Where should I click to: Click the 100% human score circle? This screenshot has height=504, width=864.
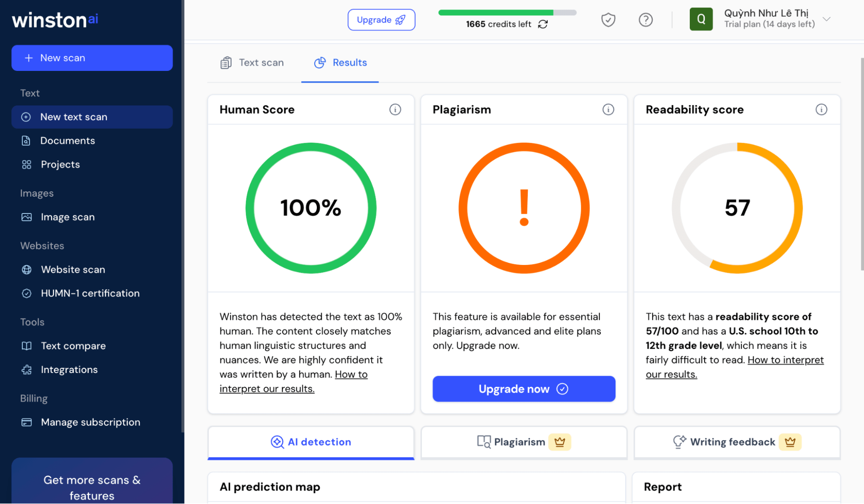[x=311, y=208]
